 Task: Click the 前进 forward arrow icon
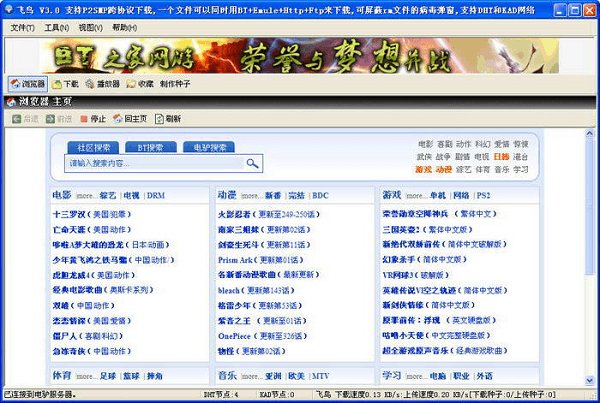[50, 119]
